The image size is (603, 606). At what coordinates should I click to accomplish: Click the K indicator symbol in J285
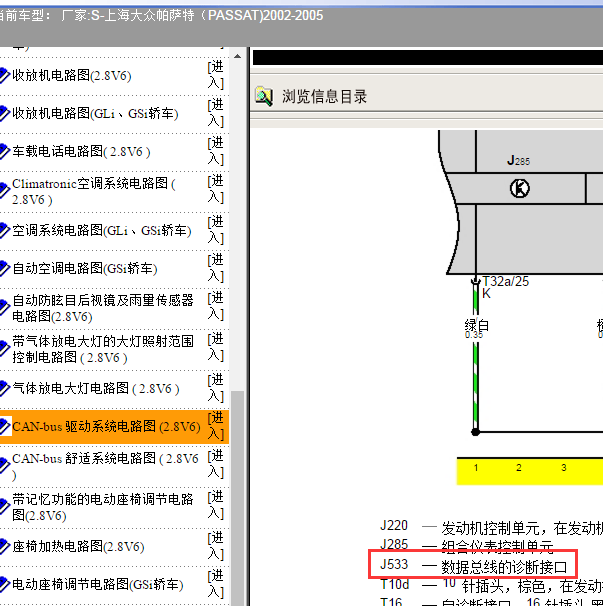[520, 189]
